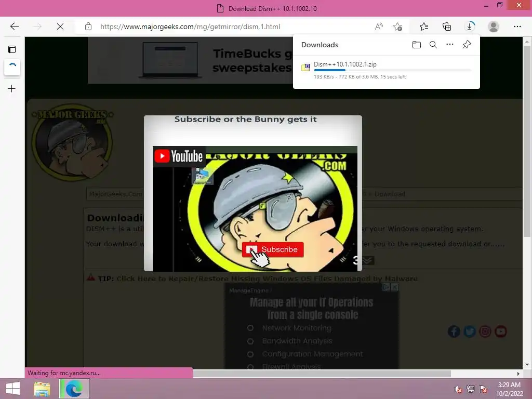Open Edge Settings and more menu
Screen dimensions: 532x399
517,26
